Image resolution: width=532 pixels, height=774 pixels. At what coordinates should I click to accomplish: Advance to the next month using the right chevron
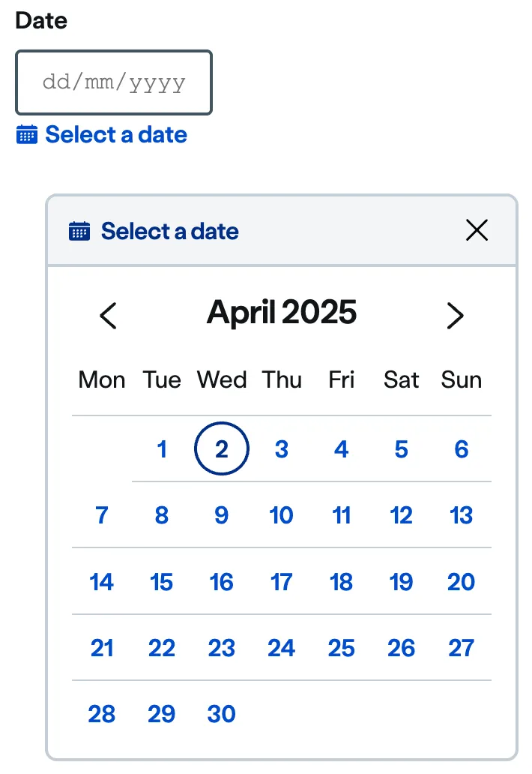455,316
